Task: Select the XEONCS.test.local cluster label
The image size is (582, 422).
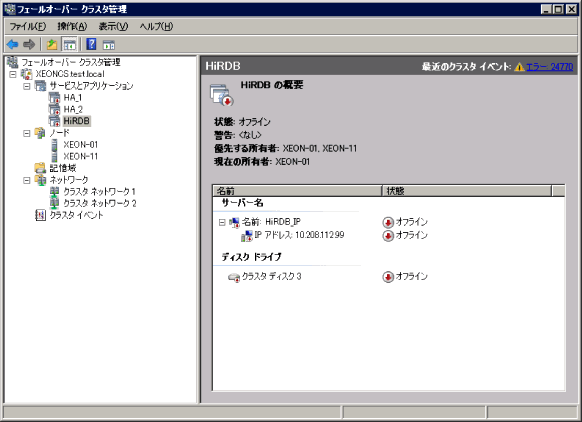Action: click(x=70, y=74)
